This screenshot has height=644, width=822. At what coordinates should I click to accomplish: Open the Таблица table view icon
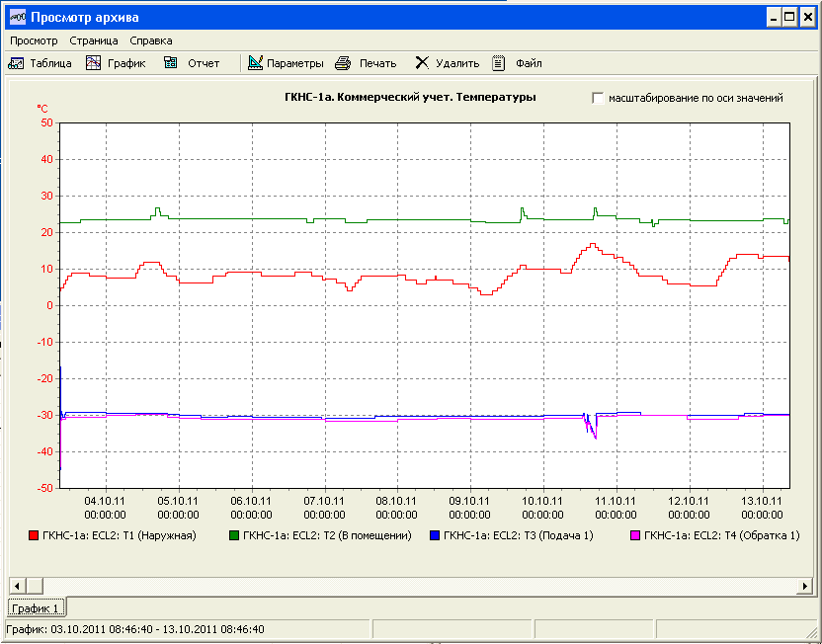16,63
